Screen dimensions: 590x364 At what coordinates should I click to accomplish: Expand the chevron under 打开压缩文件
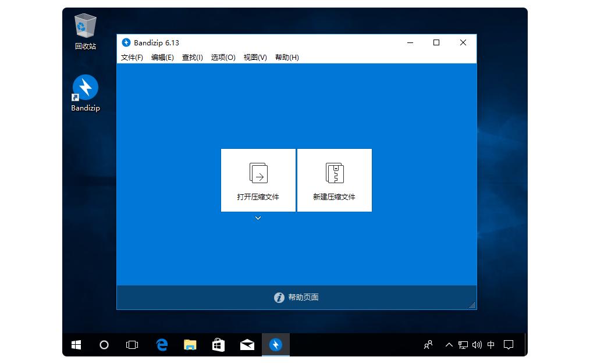pyautogui.click(x=258, y=218)
